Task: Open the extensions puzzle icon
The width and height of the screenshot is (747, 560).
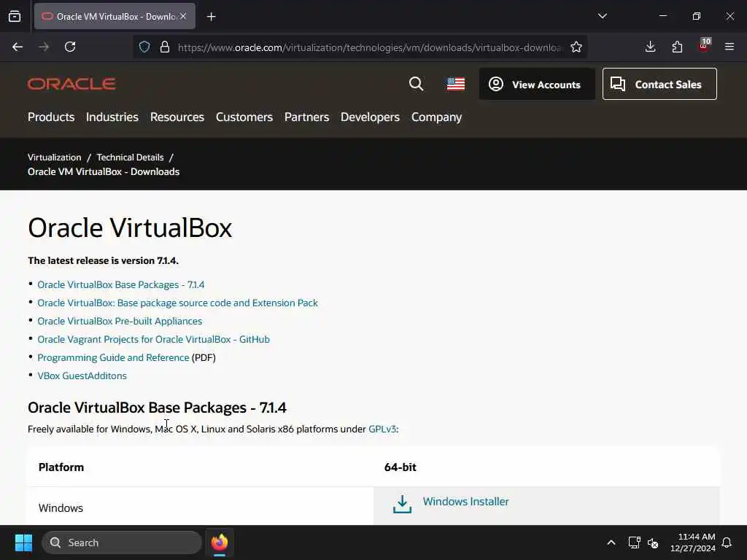Action: [x=677, y=47]
